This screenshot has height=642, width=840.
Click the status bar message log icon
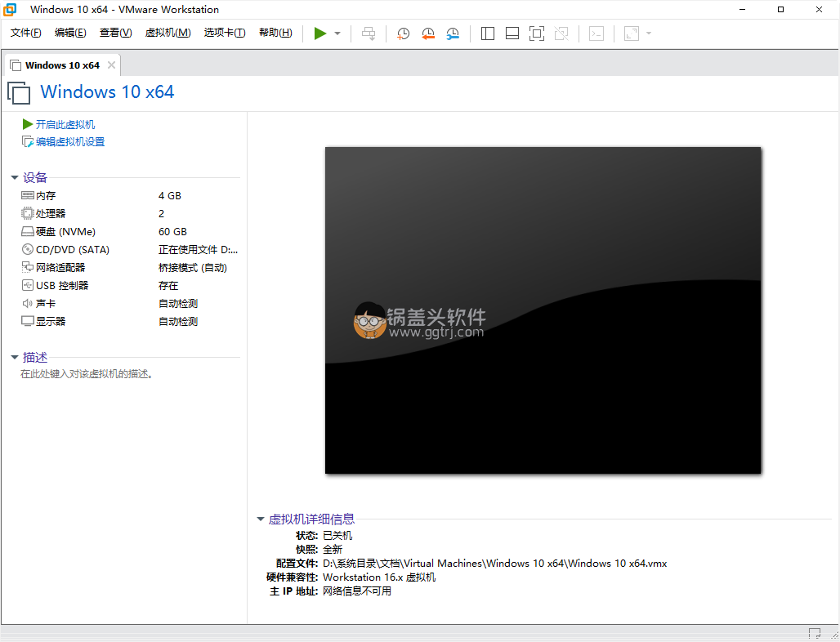tap(815, 634)
